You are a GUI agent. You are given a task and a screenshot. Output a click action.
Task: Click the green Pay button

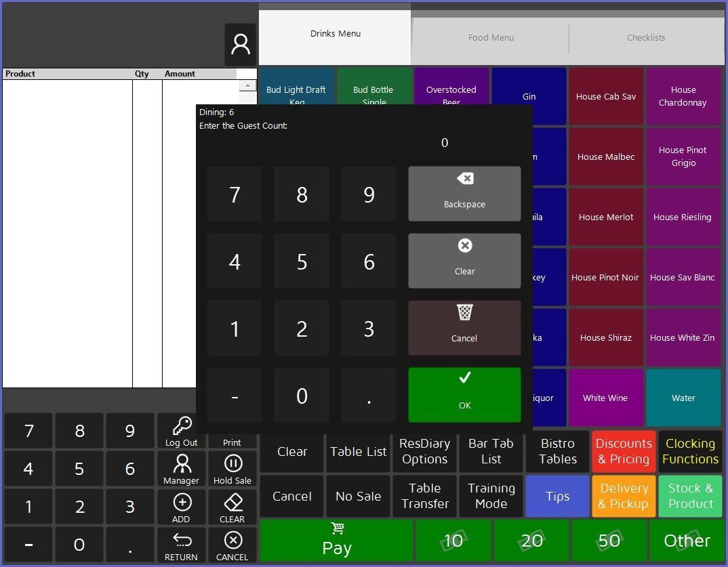click(x=336, y=541)
